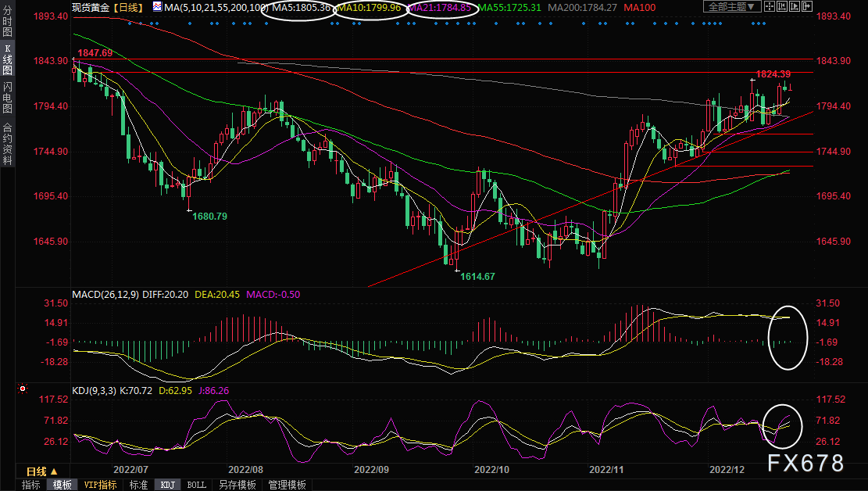This screenshot has width=868, height=491.
Task: Open the 全部主题 dropdown
Action: [x=731, y=7]
